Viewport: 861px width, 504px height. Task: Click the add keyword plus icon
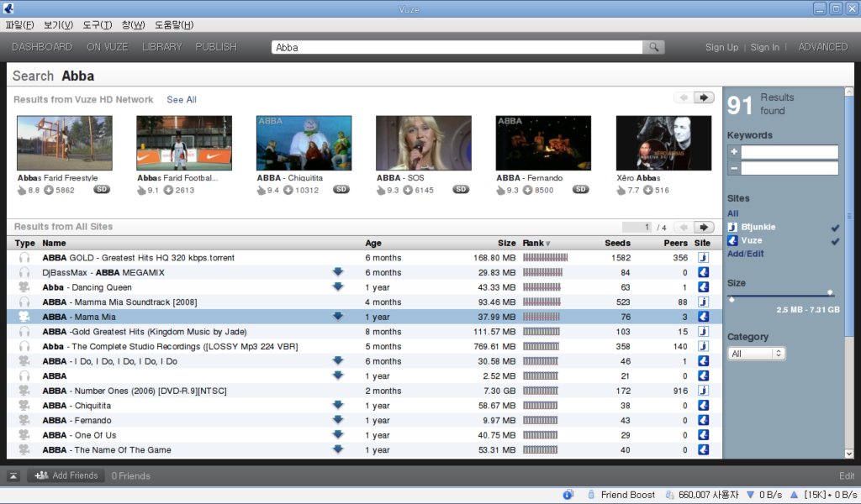pyautogui.click(x=733, y=152)
